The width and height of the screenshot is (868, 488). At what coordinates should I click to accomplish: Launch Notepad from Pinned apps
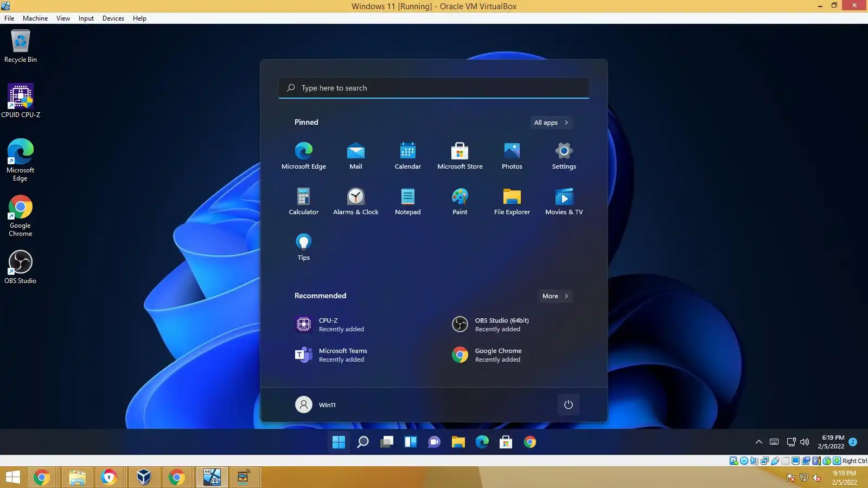click(408, 201)
